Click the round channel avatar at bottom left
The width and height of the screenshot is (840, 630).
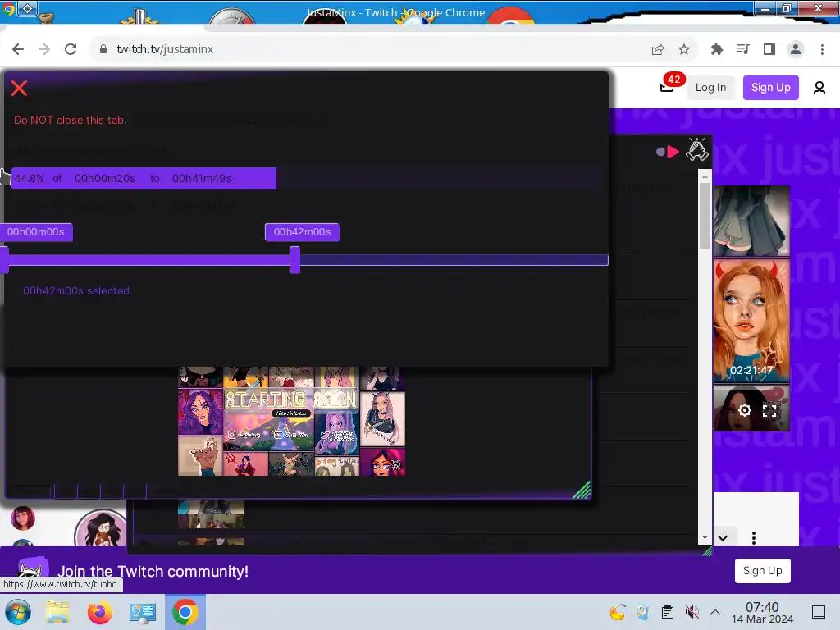[x=101, y=527]
